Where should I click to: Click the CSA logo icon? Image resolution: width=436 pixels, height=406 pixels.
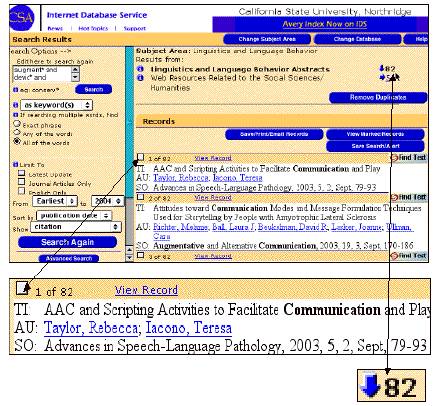click(22, 18)
